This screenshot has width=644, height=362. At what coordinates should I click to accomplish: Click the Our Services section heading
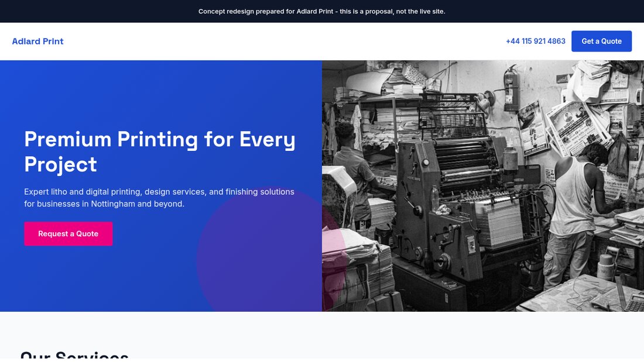coord(74,355)
